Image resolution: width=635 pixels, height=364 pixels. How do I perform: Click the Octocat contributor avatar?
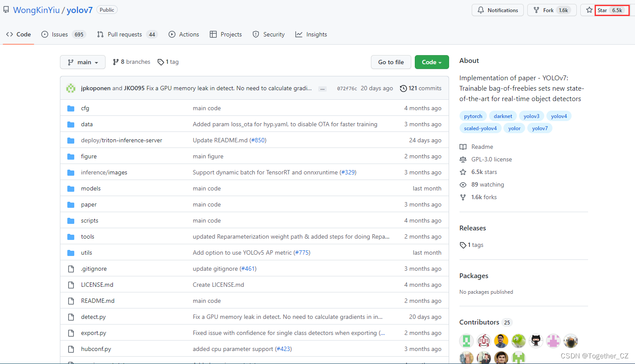(536, 341)
